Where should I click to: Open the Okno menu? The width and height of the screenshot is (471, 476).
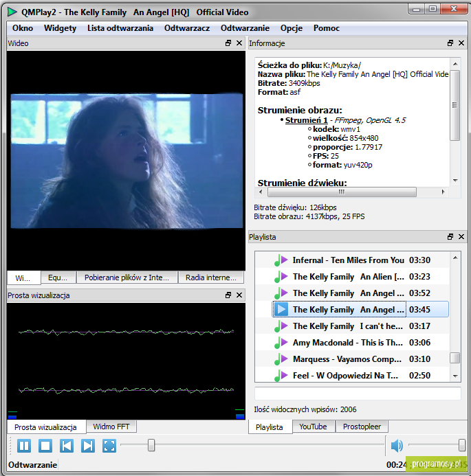coord(23,28)
